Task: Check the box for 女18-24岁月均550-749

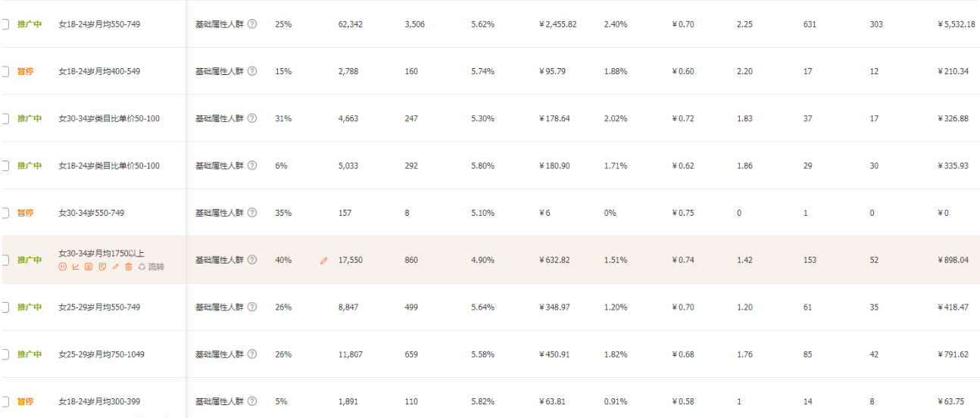Action: 4,24
